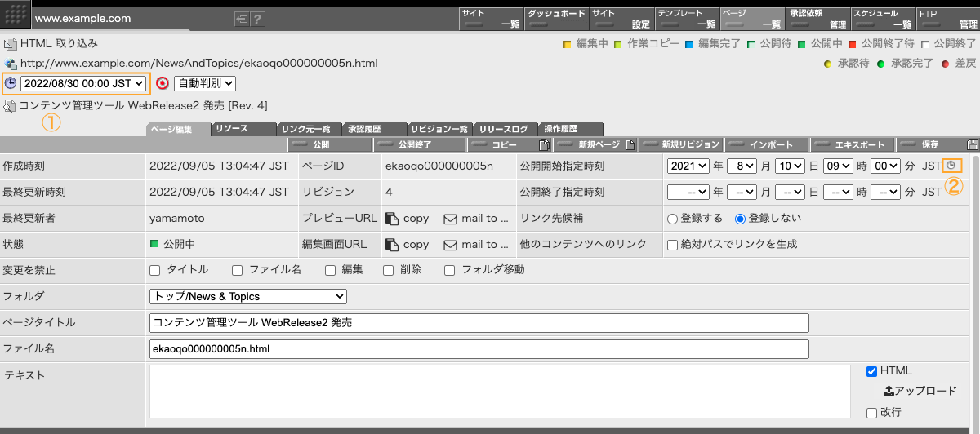Enable 絶対パスでリンクを生成 checkbox
980x434 pixels.
pyautogui.click(x=673, y=244)
